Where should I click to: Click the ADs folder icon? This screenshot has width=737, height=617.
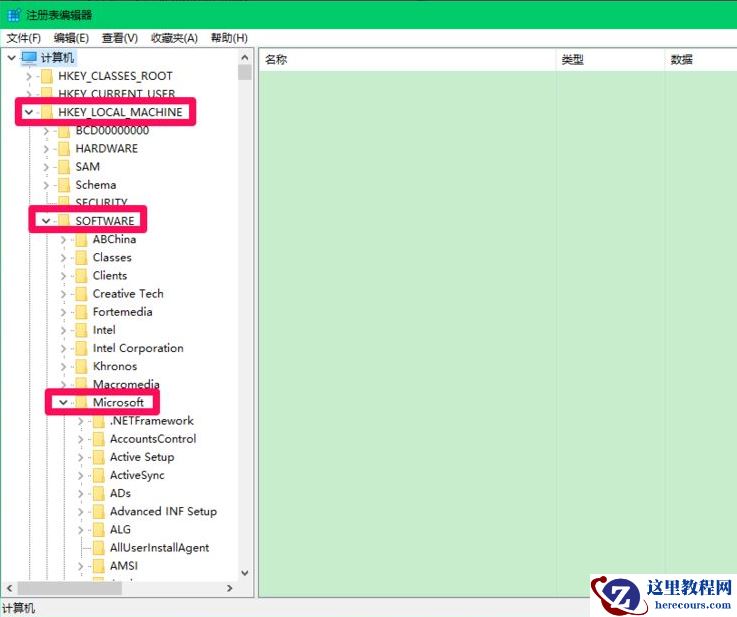[x=99, y=494]
